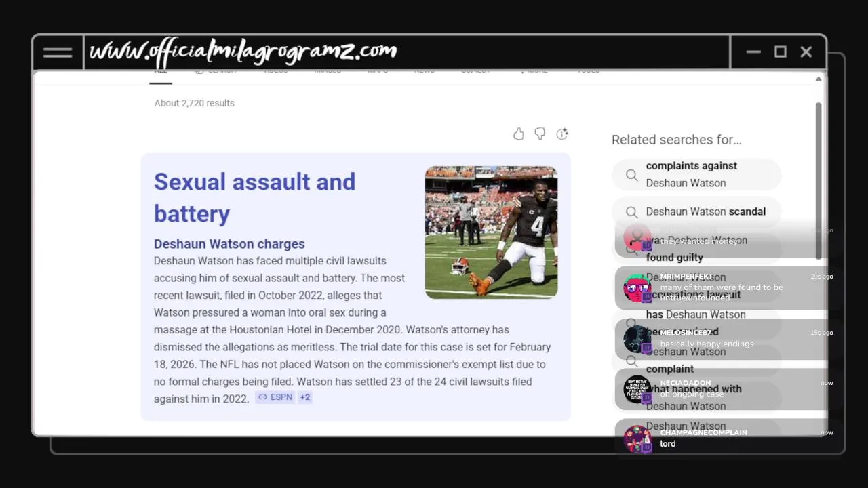This screenshot has width=868, height=488.
Task: Select related search 'what happened with Deshaun Watson'
Action: (x=696, y=397)
